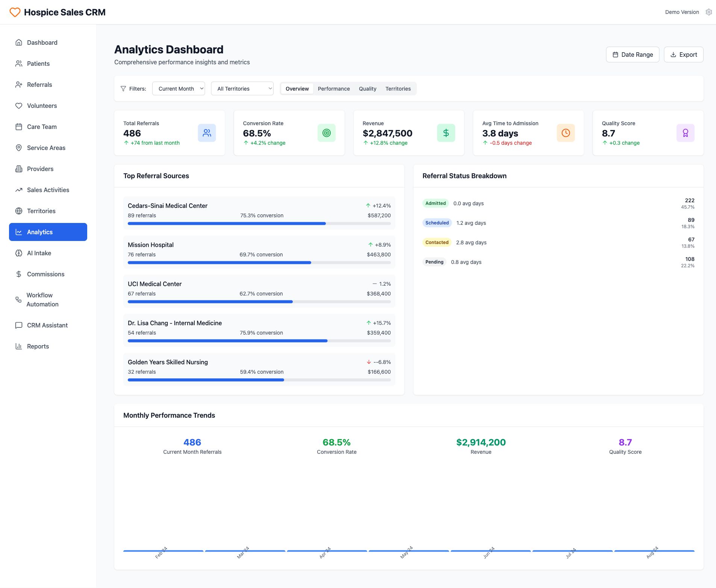This screenshot has height=588, width=716.
Task: Click the Quality Score award icon
Action: coord(686,133)
